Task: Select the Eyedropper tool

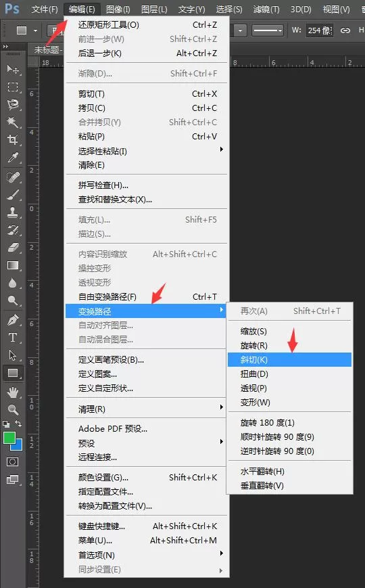Action: [13, 158]
